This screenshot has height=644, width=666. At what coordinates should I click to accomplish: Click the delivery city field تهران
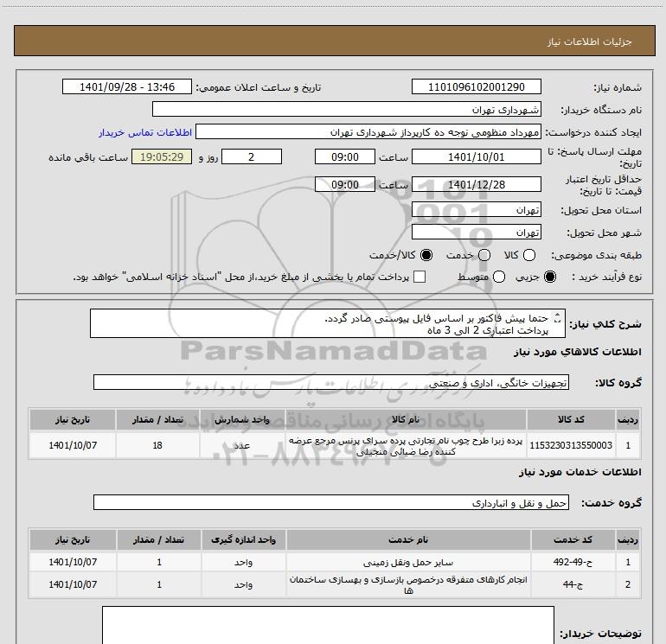point(476,233)
